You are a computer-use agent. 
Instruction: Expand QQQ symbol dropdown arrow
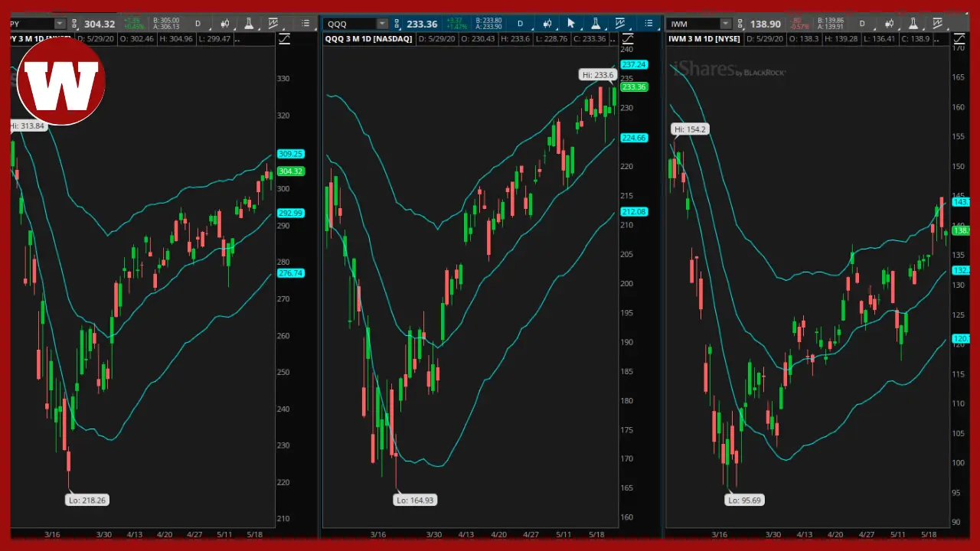pyautogui.click(x=382, y=24)
